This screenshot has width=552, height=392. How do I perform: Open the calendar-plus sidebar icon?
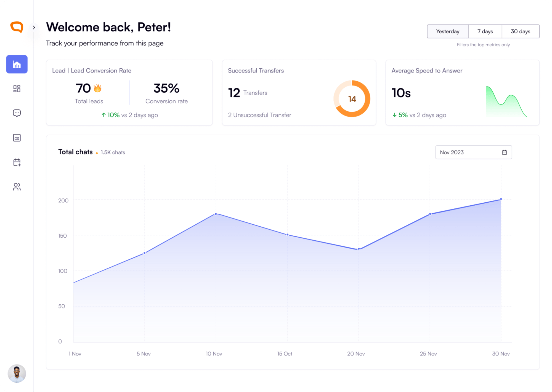point(17,162)
